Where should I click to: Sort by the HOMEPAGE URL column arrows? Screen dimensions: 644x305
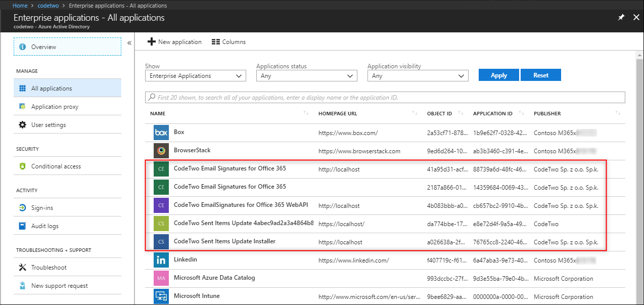click(x=415, y=113)
